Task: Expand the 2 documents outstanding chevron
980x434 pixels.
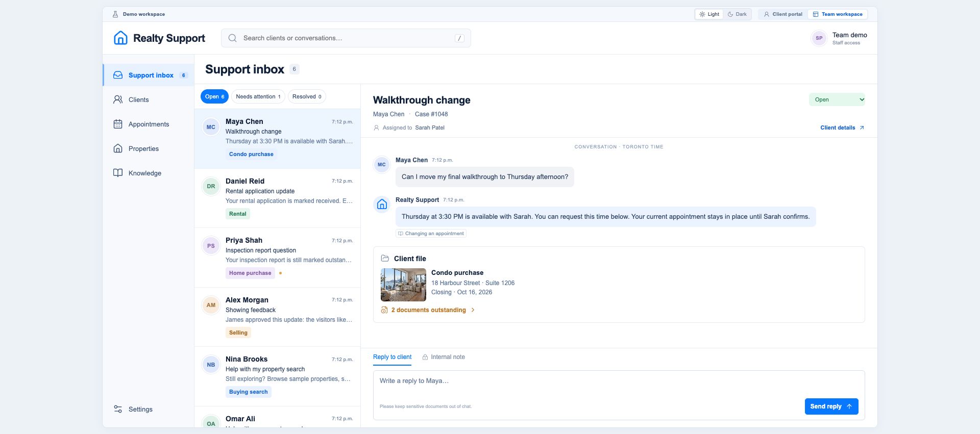Action: tap(473, 310)
